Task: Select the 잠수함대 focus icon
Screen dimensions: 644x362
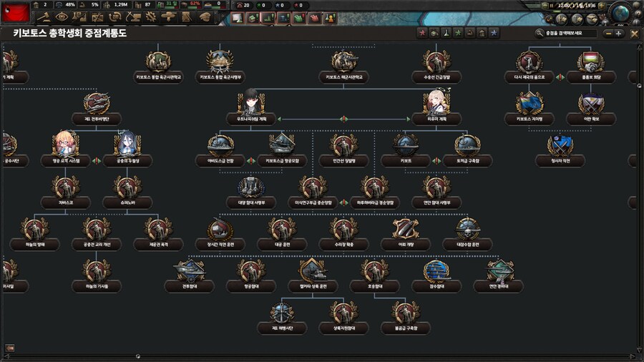Action: tap(436, 272)
